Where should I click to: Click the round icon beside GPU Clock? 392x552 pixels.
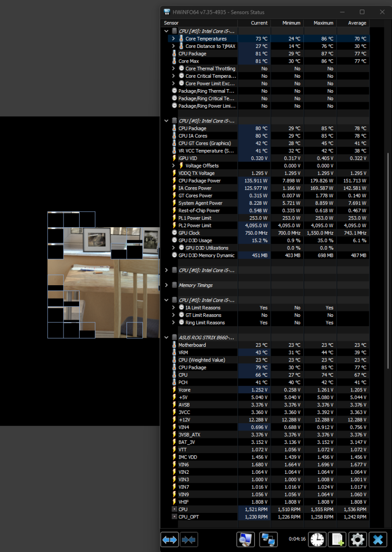(x=174, y=233)
